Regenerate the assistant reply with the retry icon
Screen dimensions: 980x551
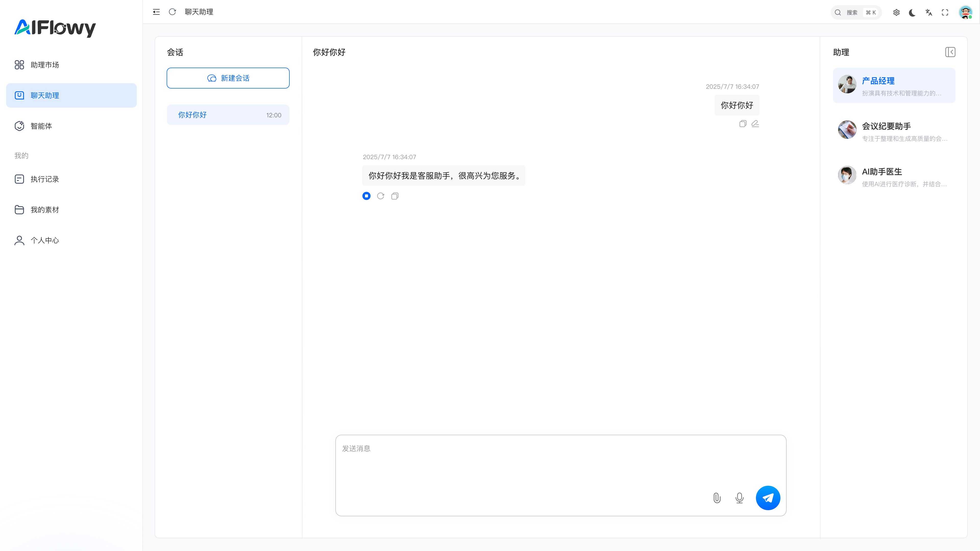(x=381, y=196)
